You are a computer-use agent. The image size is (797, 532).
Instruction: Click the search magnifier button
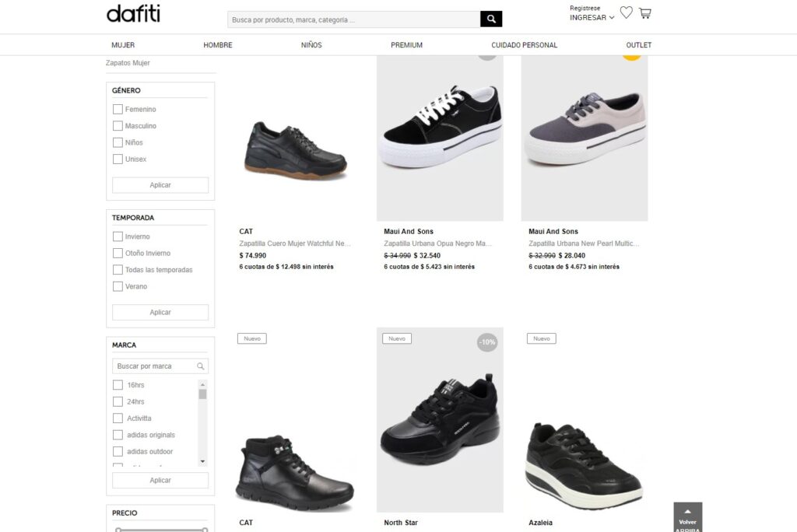[x=491, y=19]
